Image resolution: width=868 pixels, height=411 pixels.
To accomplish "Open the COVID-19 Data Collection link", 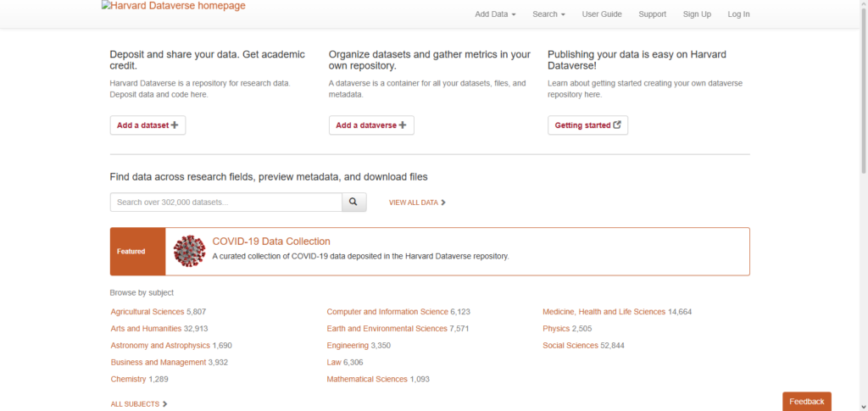I will pyautogui.click(x=271, y=242).
